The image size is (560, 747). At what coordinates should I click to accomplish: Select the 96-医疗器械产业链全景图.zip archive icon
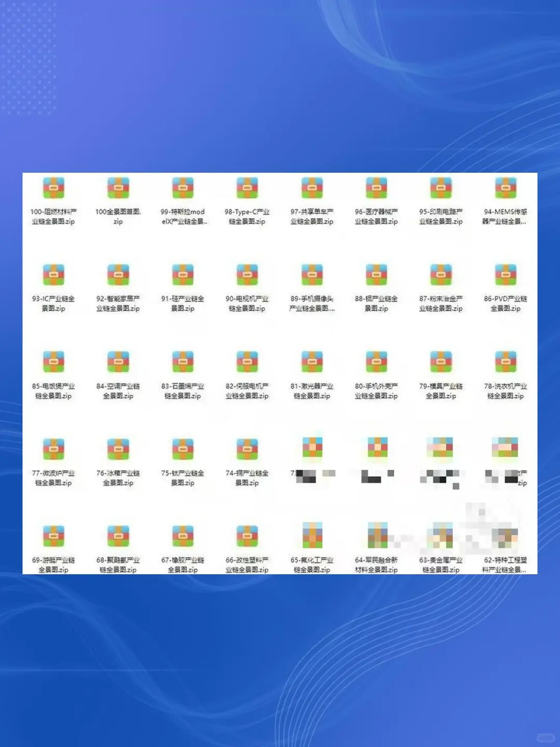pos(376,188)
